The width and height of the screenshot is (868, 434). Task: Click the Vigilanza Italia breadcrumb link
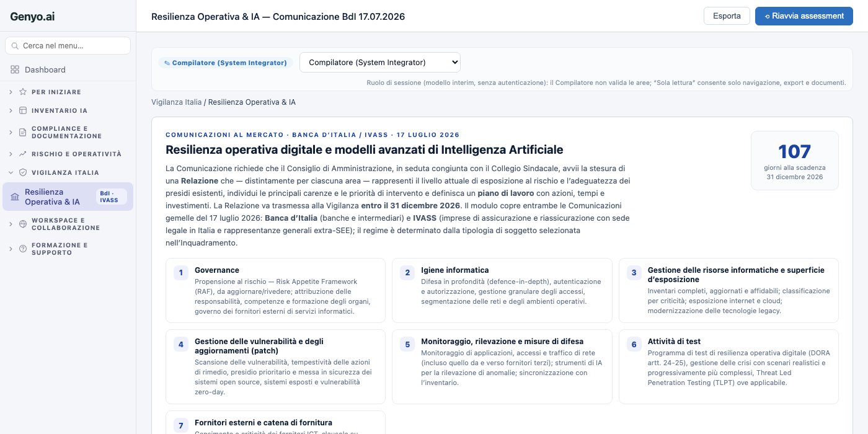point(176,102)
